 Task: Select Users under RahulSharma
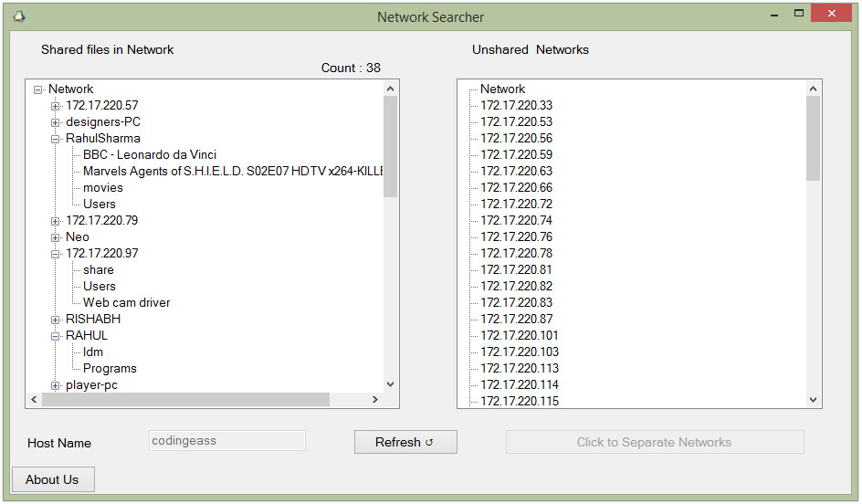tap(100, 205)
